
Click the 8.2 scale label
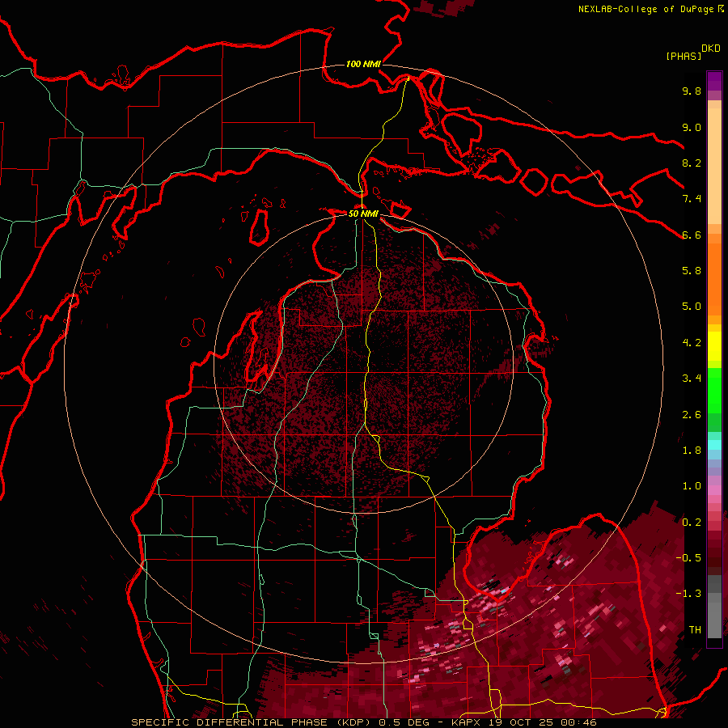692,163
